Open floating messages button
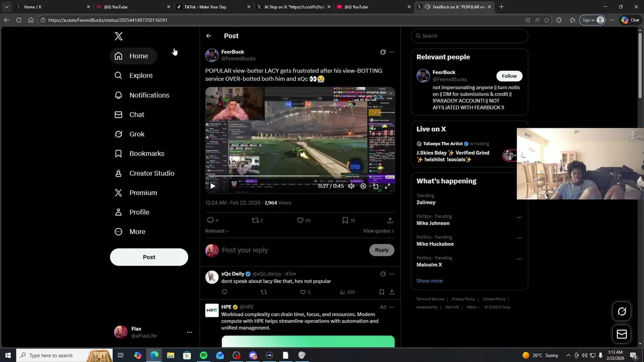644x362 pixels. click(x=622, y=334)
